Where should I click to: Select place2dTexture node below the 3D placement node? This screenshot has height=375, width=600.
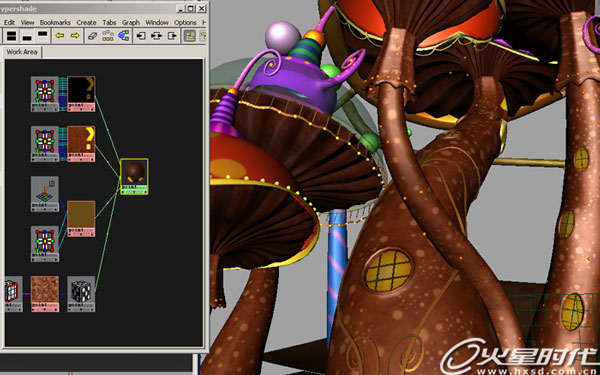pos(45,244)
